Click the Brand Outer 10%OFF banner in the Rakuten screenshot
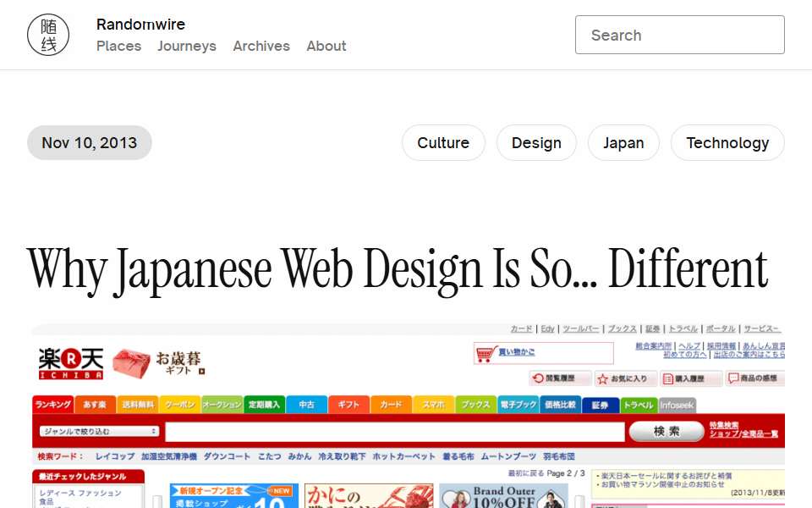 tap(503, 496)
